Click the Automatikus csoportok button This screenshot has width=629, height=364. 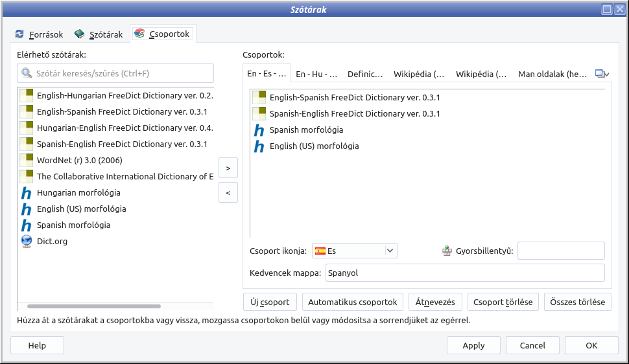tap(353, 302)
